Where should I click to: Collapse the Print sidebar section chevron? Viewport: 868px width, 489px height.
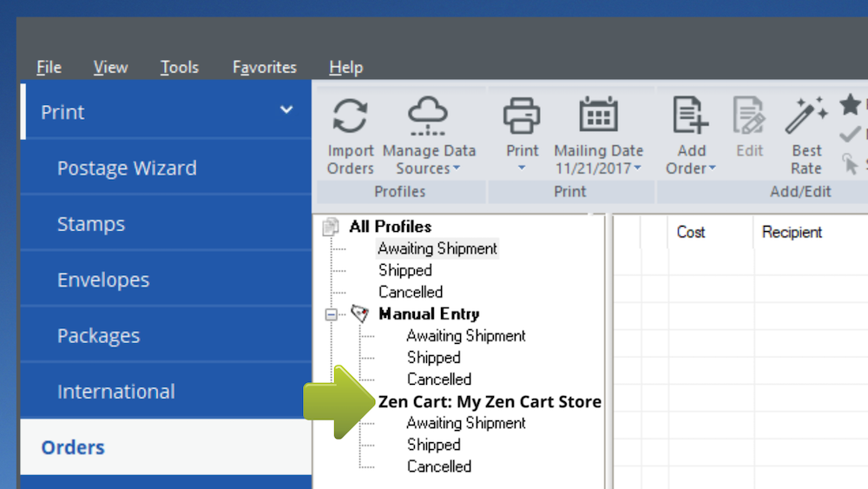click(286, 109)
